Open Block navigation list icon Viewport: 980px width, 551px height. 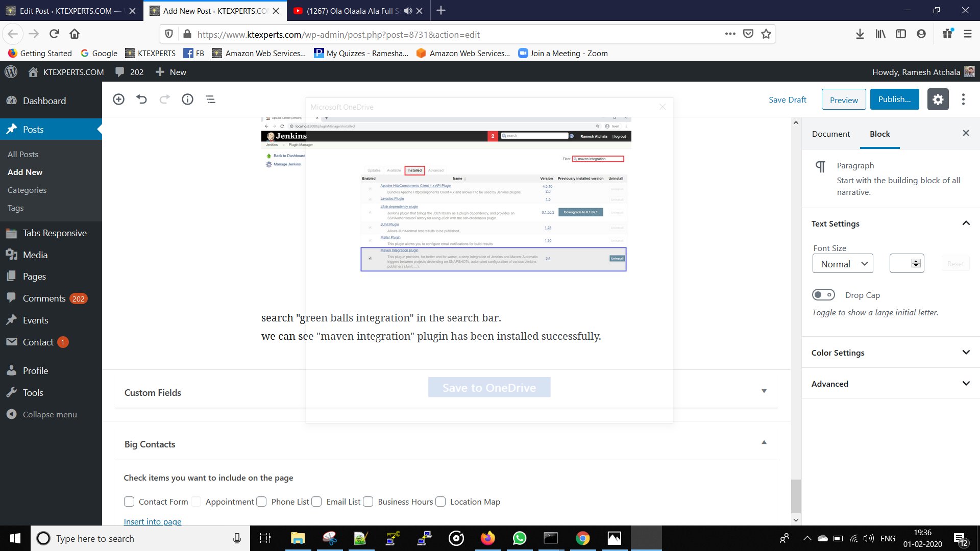pos(210,99)
